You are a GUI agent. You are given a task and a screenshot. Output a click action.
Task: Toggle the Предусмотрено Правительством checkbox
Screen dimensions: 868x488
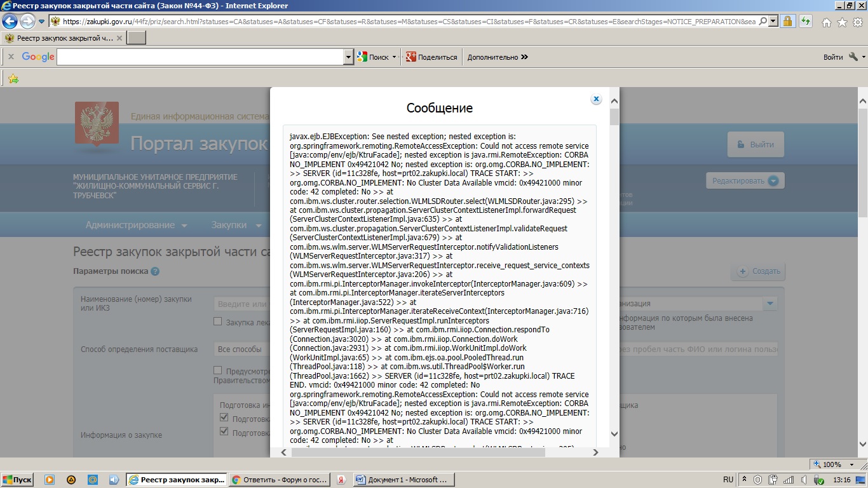tap(218, 370)
